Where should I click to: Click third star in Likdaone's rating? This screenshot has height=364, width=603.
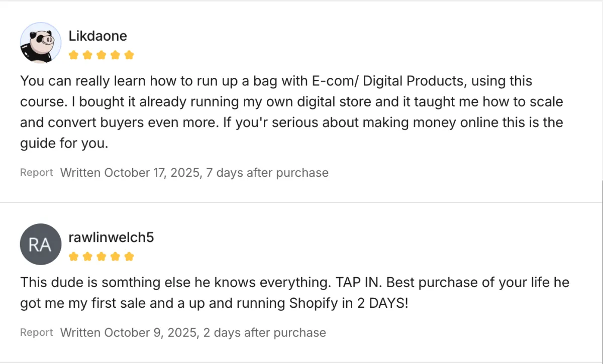(x=102, y=55)
